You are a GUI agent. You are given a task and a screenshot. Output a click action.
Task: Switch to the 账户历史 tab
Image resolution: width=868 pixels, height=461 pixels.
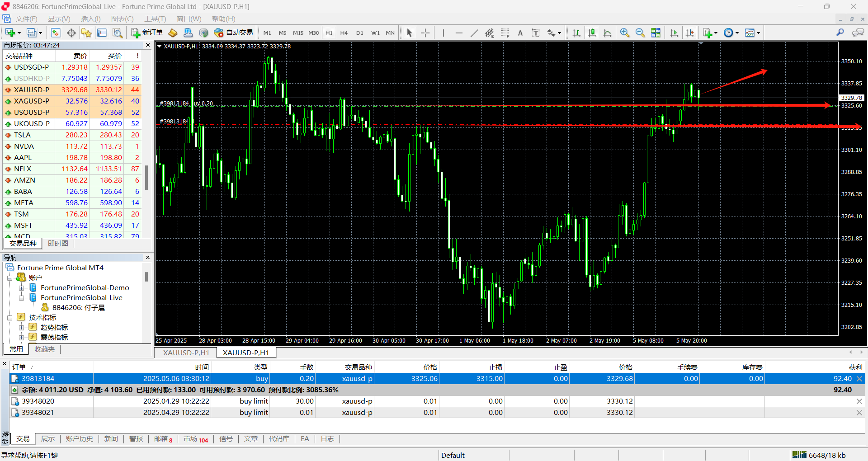pyautogui.click(x=79, y=439)
